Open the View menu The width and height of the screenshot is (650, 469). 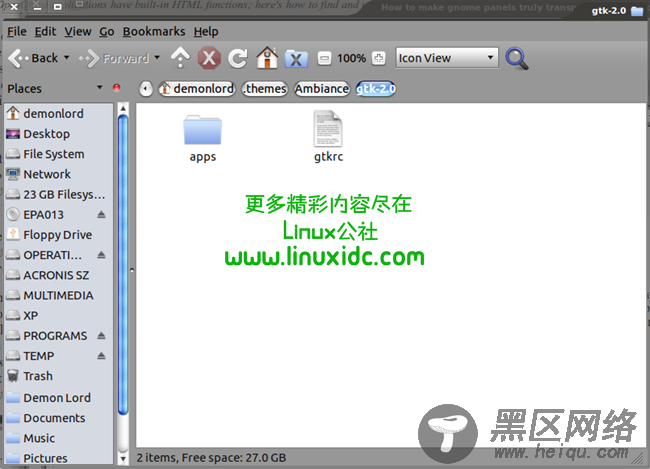[78, 32]
